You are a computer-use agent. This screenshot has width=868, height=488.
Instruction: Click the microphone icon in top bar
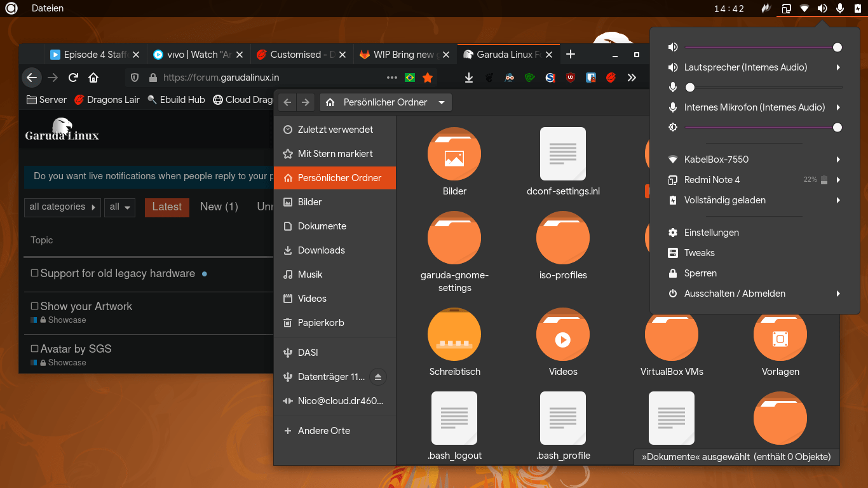[839, 8]
